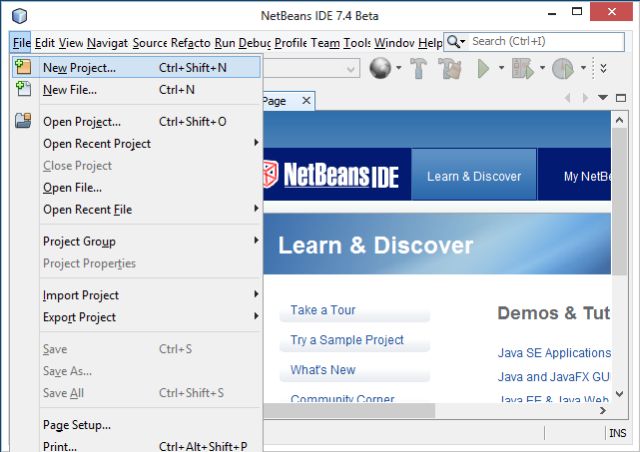This screenshot has height=452, width=640.
Task: Open Java SE Applications tutorial link
Action: (x=554, y=353)
